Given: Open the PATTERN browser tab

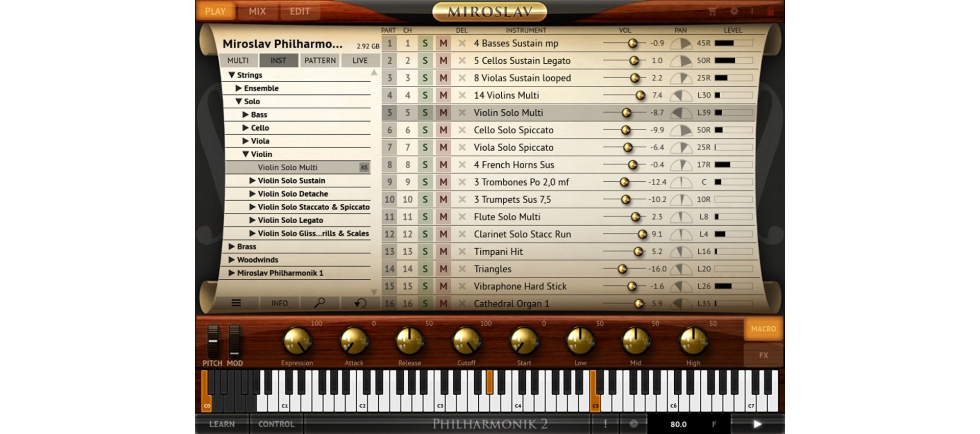Looking at the screenshot, I should tap(320, 60).
